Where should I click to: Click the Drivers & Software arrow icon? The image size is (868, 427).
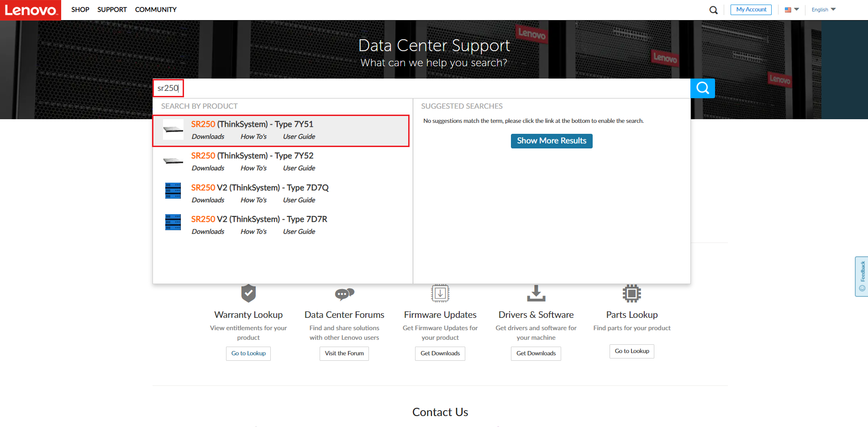pos(536,294)
